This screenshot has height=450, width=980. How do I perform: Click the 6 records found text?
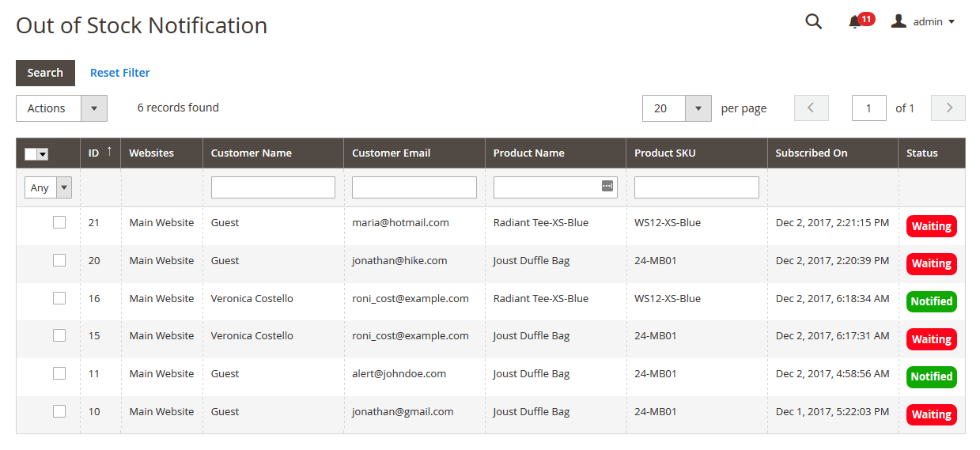[x=178, y=108]
